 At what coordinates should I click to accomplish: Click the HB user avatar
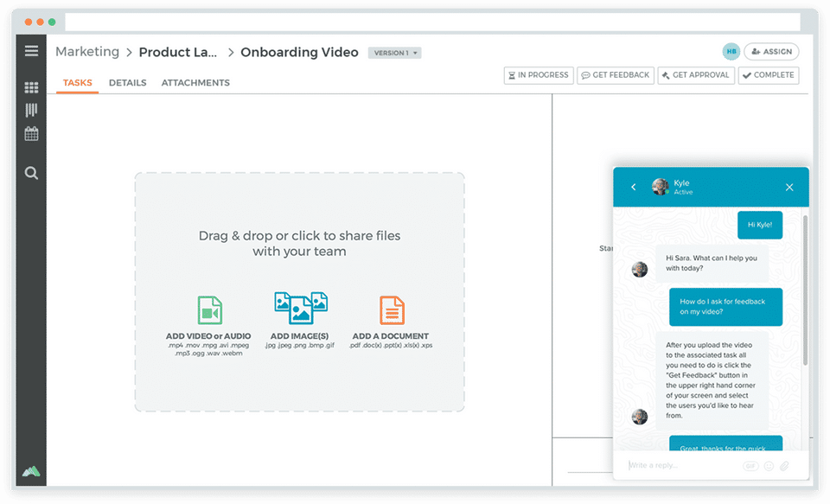click(731, 51)
